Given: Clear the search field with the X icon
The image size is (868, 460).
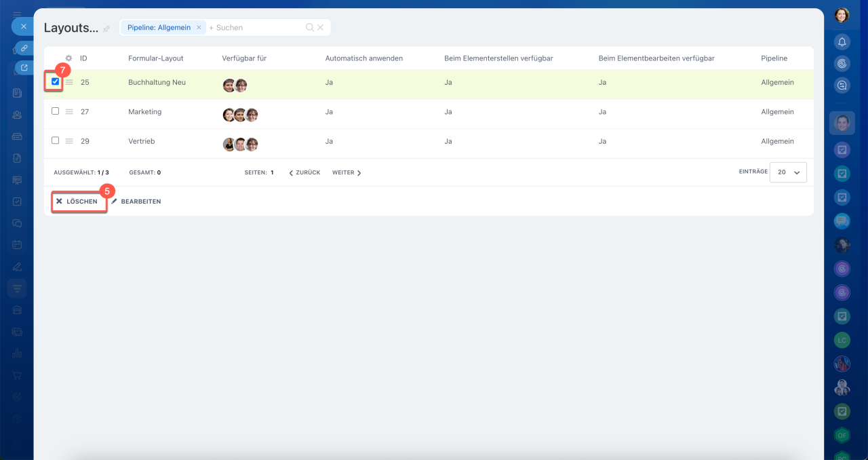Looking at the screenshot, I should tap(321, 28).
